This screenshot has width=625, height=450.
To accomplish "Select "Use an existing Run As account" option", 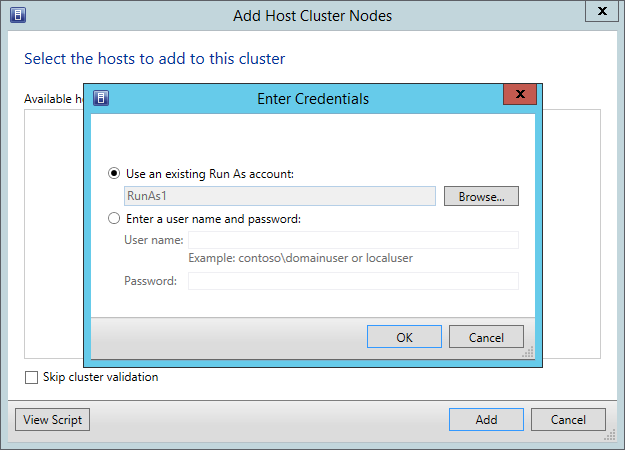I will tap(114, 173).
